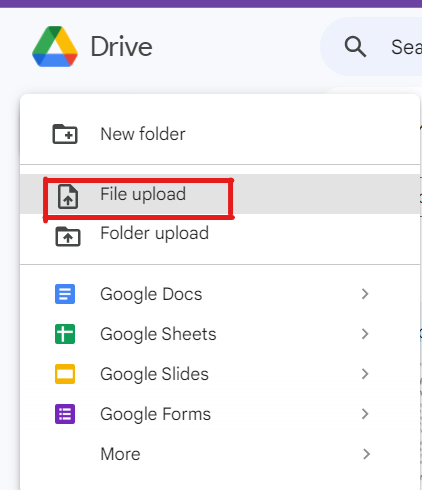Click the search magnifier icon

[355, 47]
